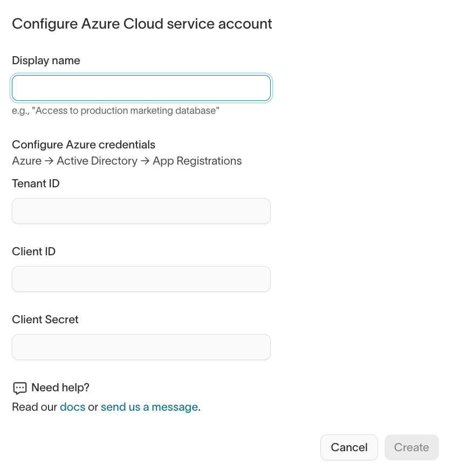Select the Client ID input box

141,279
